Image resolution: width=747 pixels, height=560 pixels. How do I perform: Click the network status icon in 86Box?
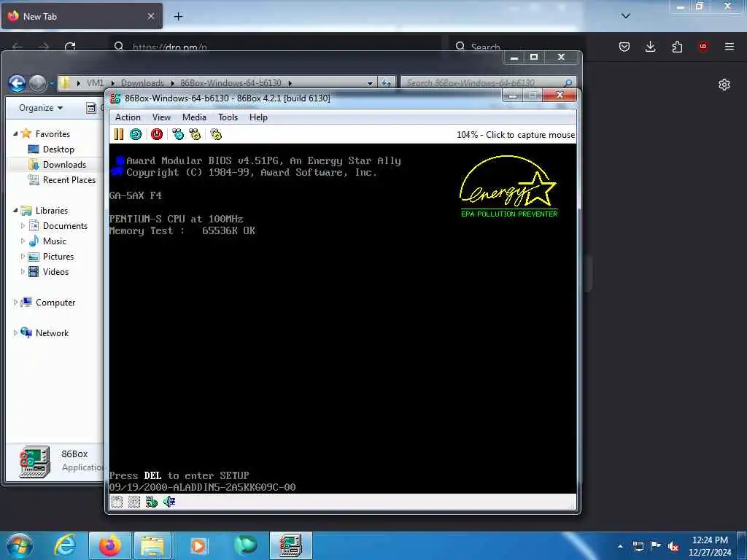point(152,502)
